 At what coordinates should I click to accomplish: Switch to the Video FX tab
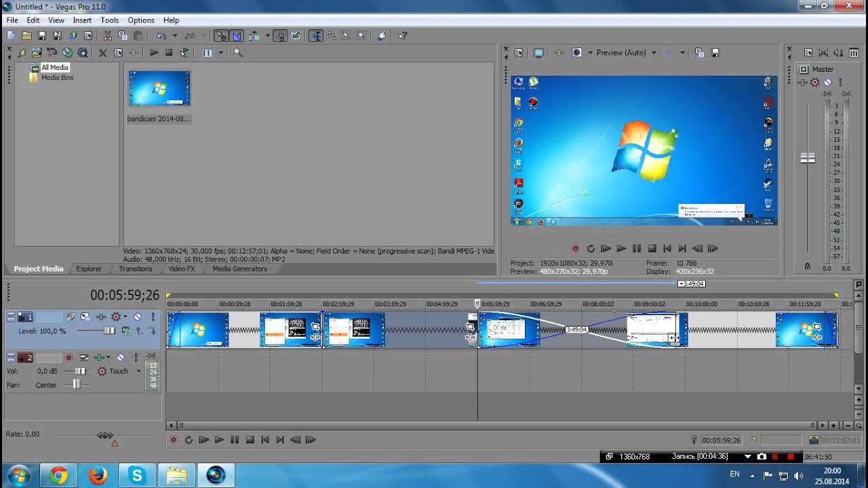pyautogui.click(x=182, y=269)
